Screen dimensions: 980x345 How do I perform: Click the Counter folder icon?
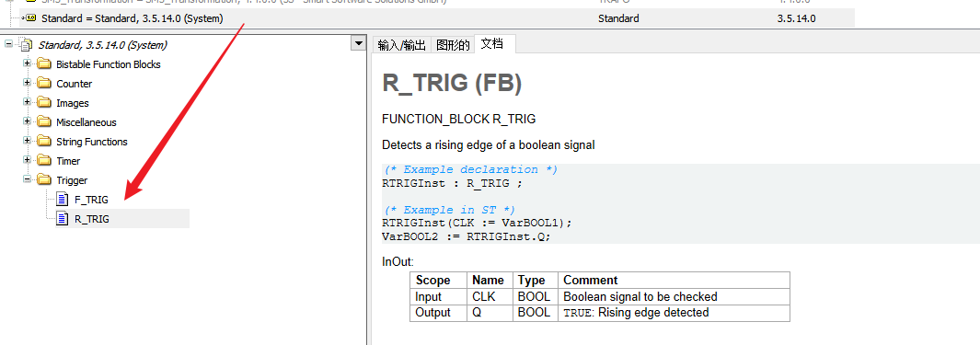pyautogui.click(x=44, y=84)
